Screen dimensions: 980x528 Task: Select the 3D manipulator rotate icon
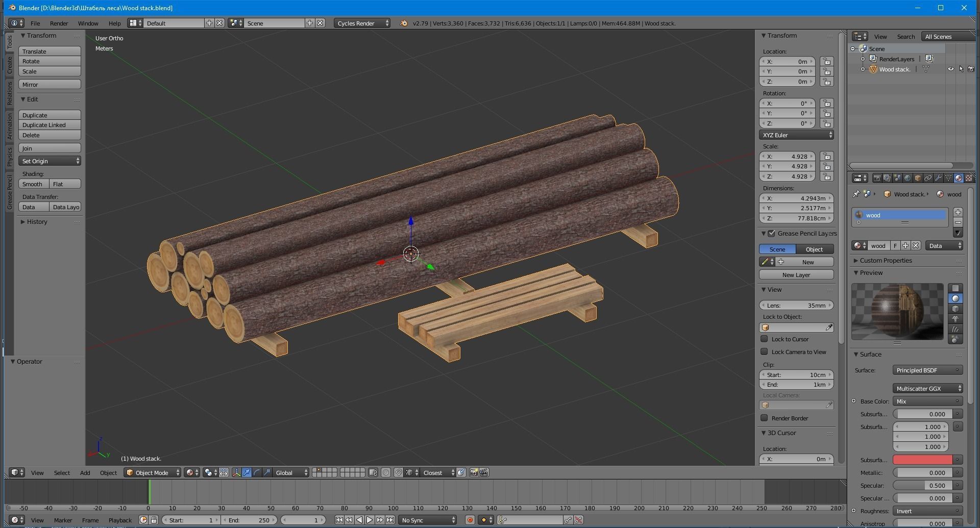(x=257, y=472)
